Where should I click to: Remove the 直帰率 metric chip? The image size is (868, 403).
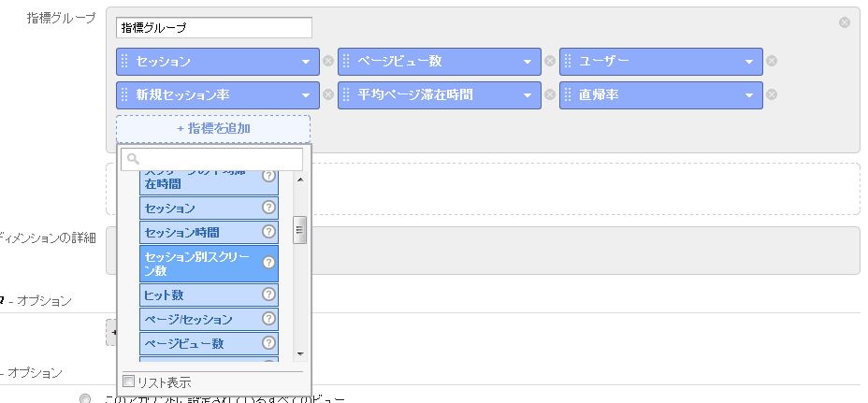(771, 94)
